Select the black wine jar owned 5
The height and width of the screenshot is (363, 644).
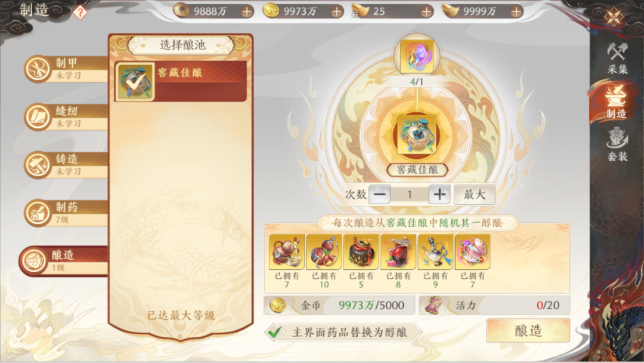361,252
